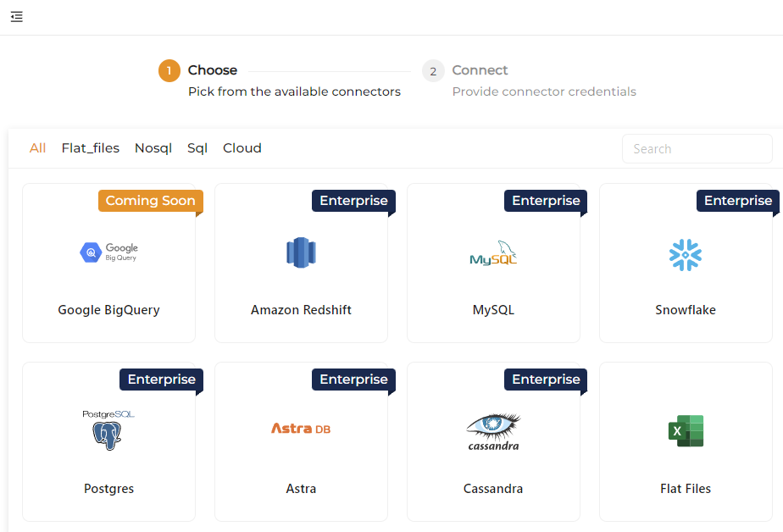This screenshot has width=783, height=532.
Task: Select the Google BigQuery logo
Action: (108, 252)
